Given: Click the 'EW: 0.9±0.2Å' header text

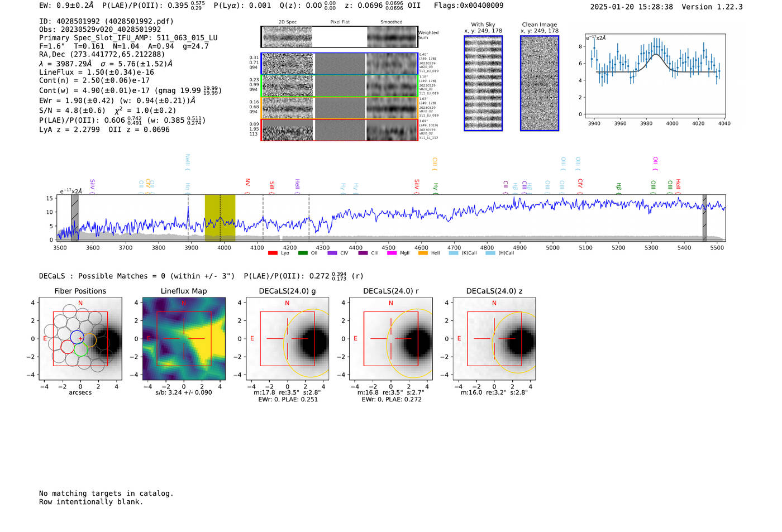Looking at the screenshot, I should point(66,6).
